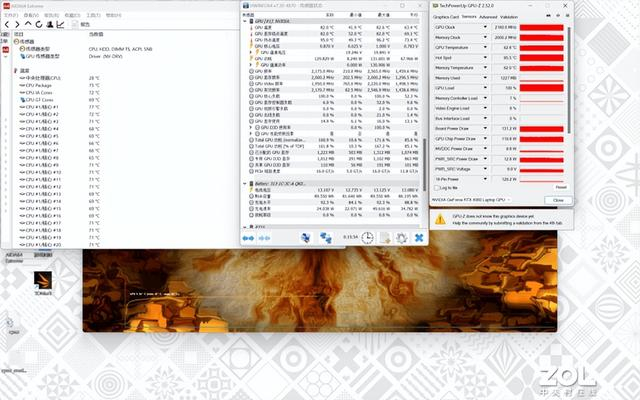Open the second AIDA64 menu bar item
The width and height of the screenshot is (640, 400).
pyautogui.click(x=31, y=15)
